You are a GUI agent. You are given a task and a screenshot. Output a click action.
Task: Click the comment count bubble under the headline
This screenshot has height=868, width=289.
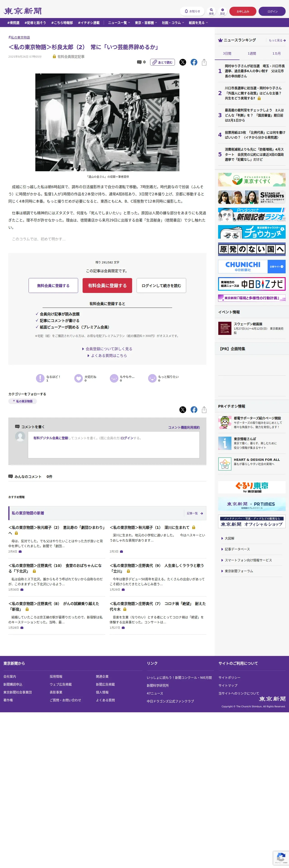point(141,62)
